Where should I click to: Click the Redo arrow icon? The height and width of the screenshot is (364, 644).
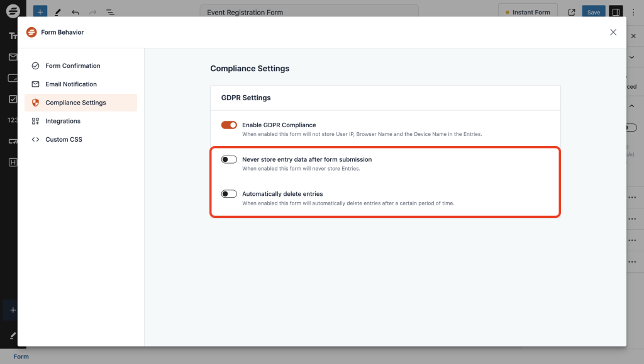(93, 11)
